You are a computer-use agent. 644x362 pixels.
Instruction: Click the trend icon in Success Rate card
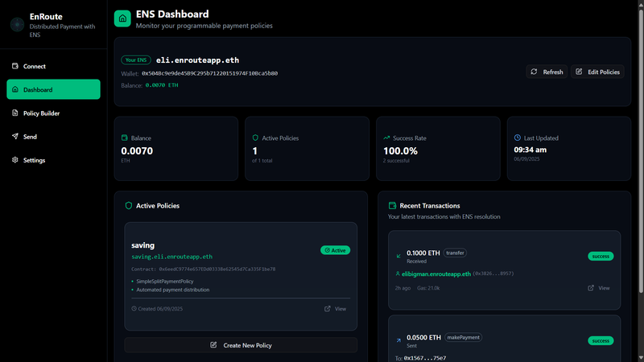click(x=386, y=138)
